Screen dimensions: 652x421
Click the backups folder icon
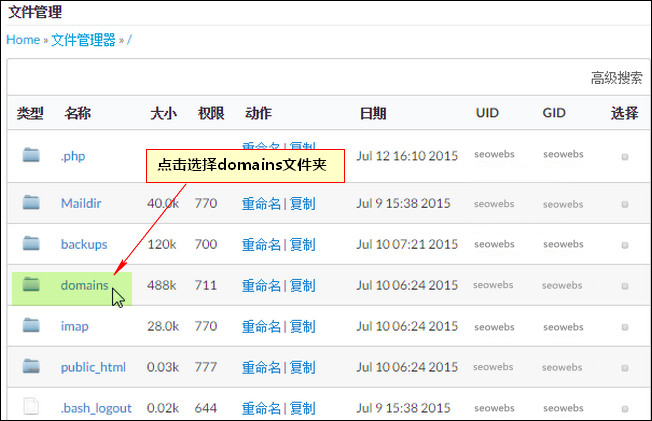click(x=31, y=243)
